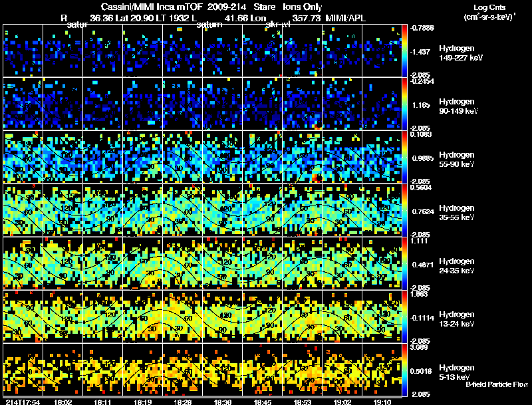Click the 0.1083 scale value
532x405 pixels.
(421, 134)
